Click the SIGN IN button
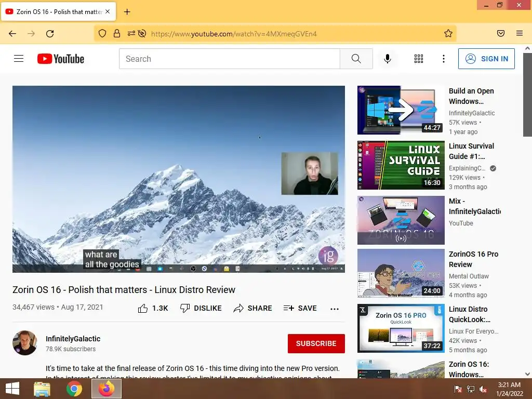 click(486, 59)
